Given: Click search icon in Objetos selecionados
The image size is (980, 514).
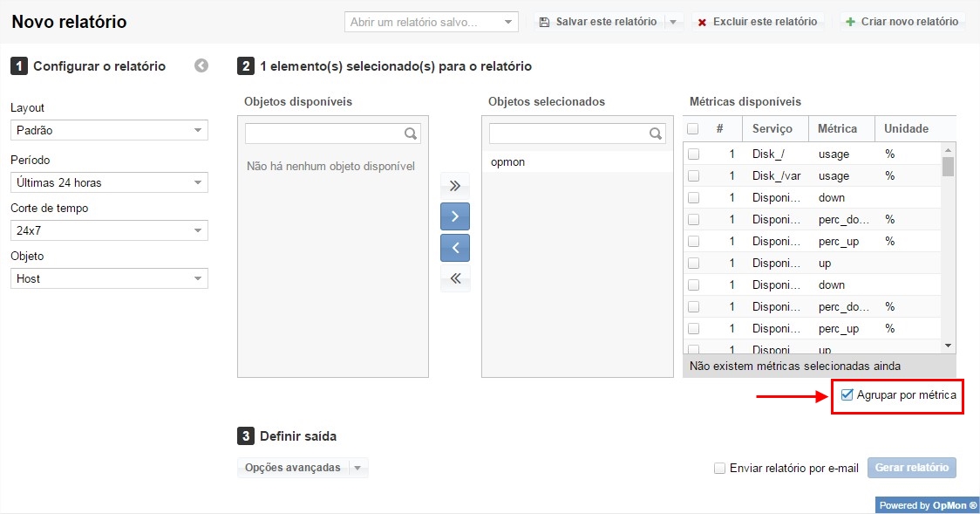Looking at the screenshot, I should (656, 134).
